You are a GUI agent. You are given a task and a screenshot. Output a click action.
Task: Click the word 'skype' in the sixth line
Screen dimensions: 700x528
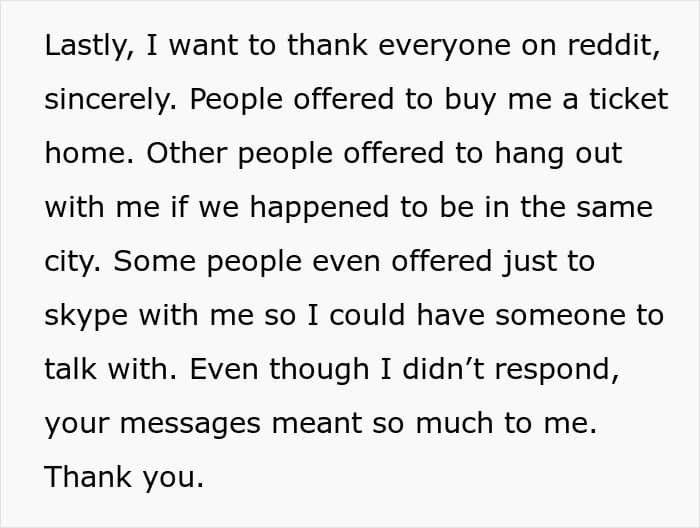(x=86, y=316)
